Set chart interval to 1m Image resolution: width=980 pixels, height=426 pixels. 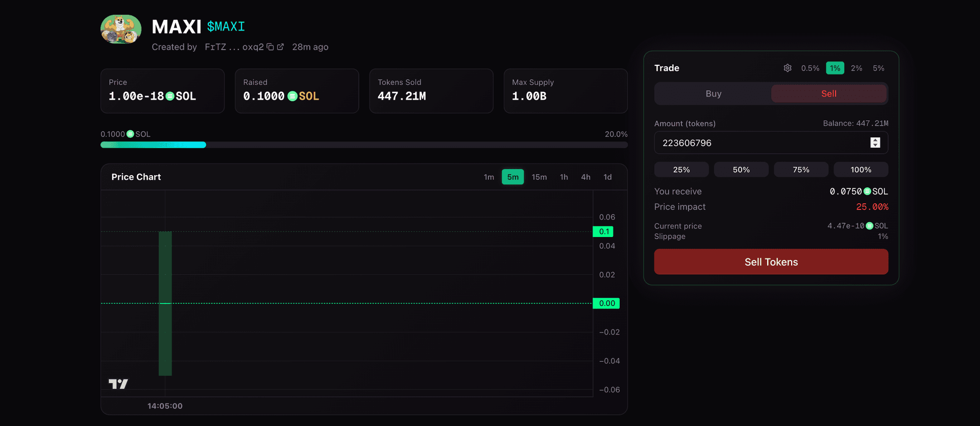coord(488,177)
